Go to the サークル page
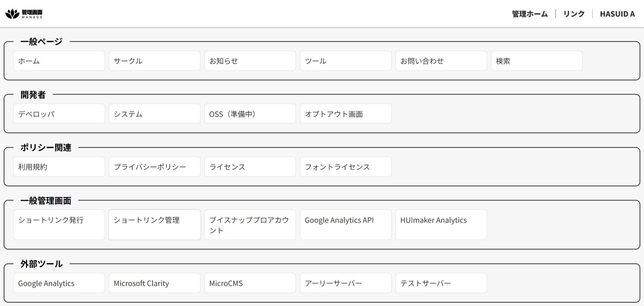The height and width of the screenshot is (306, 644). click(154, 61)
